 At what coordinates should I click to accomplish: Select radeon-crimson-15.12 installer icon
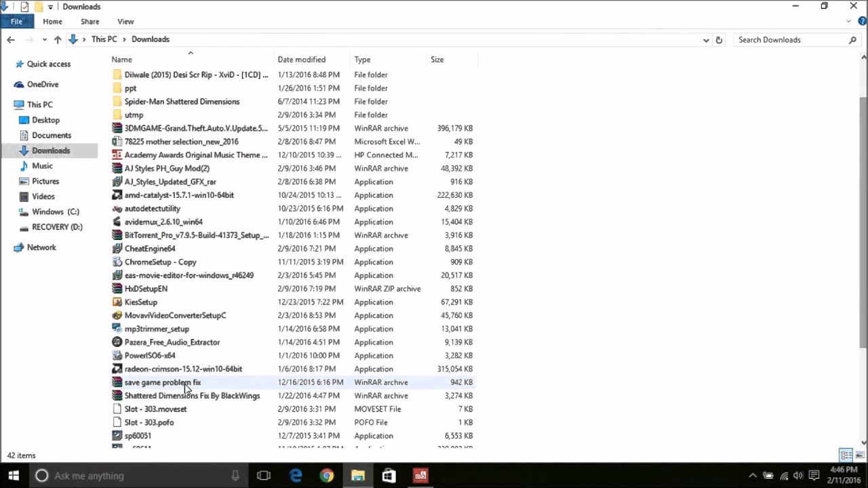pyautogui.click(x=117, y=369)
